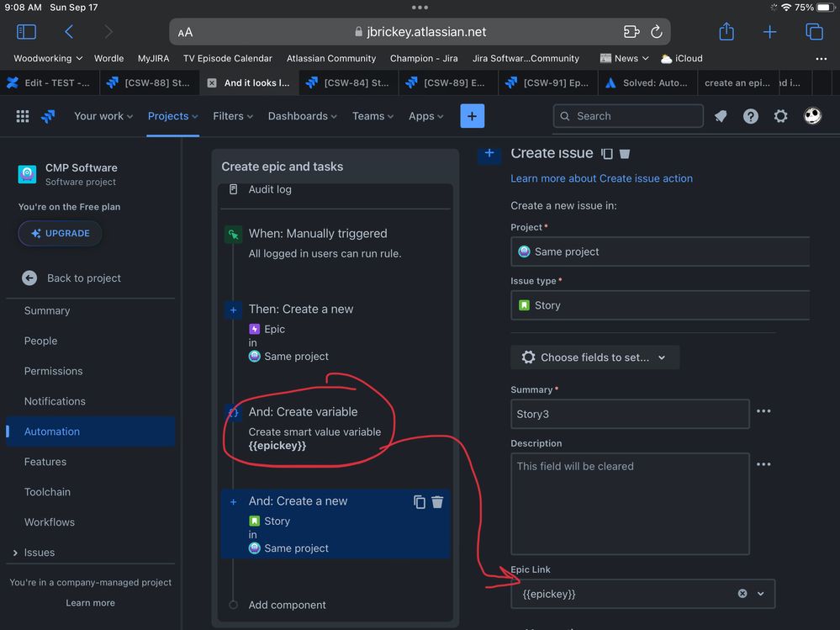The width and height of the screenshot is (840, 630).
Task: Expand the Teams menu
Action: [372, 116]
